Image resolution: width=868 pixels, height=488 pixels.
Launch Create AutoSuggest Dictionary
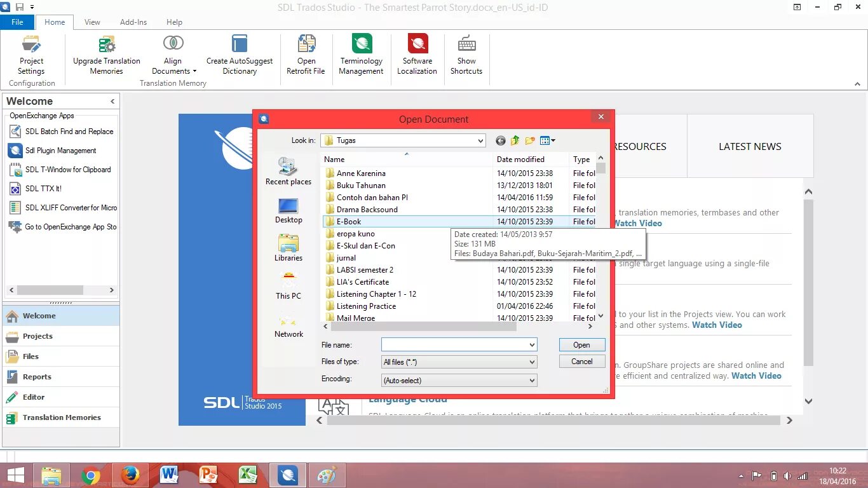pyautogui.click(x=240, y=55)
